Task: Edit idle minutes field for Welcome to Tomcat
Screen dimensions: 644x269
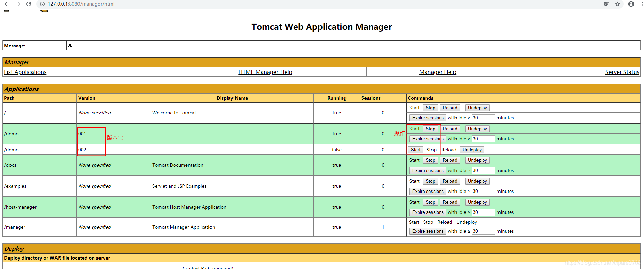Action: (483, 118)
